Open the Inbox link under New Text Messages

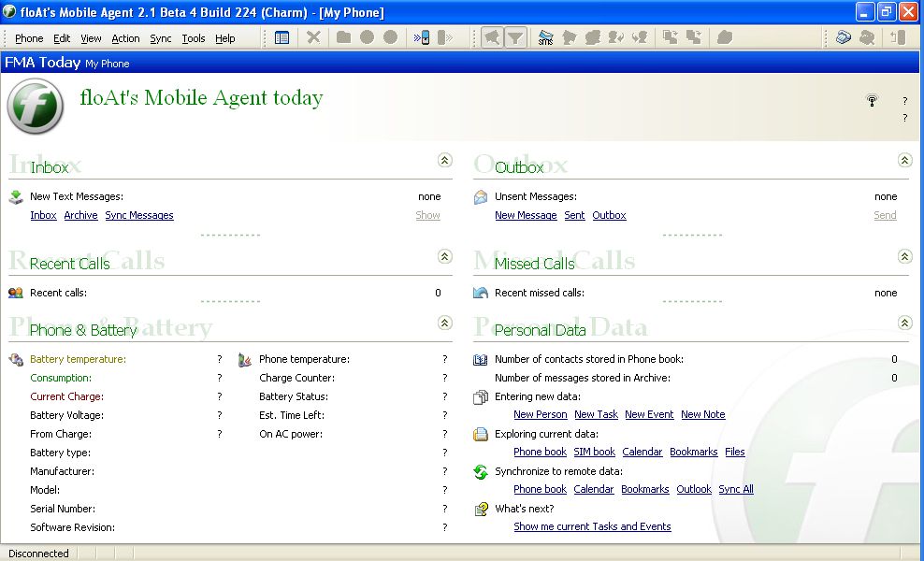pos(43,215)
